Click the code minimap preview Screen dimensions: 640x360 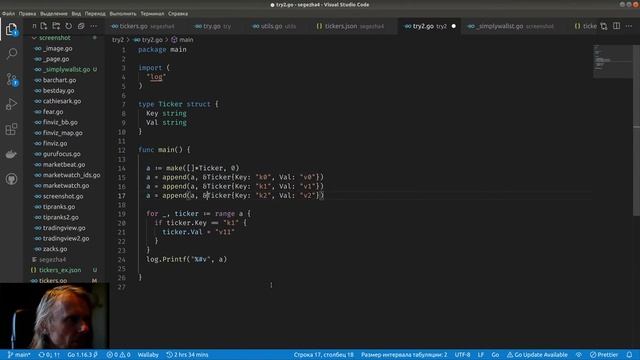tap(612, 61)
